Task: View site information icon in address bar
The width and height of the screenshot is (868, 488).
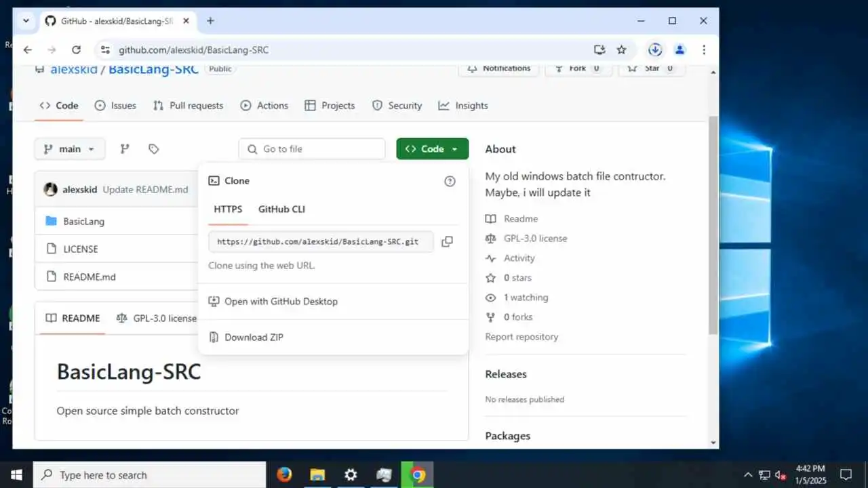Action: pos(104,49)
